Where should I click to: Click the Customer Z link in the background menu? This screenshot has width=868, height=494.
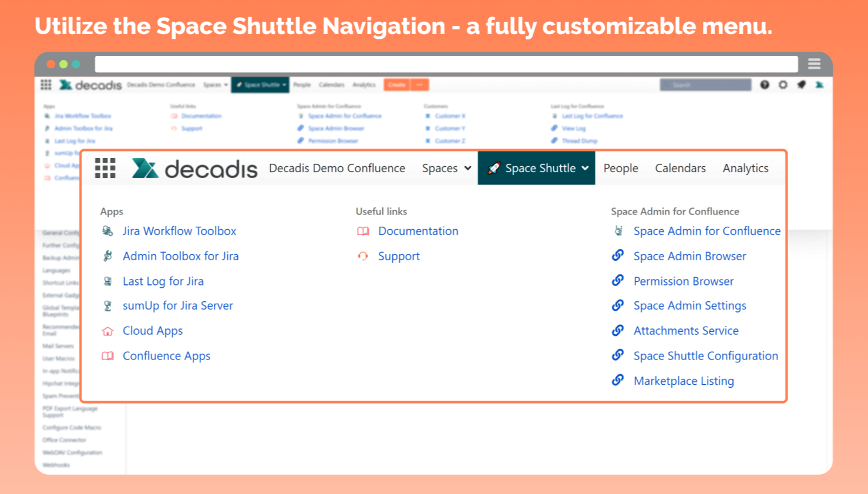pyautogui.click(x=450, y=141)
